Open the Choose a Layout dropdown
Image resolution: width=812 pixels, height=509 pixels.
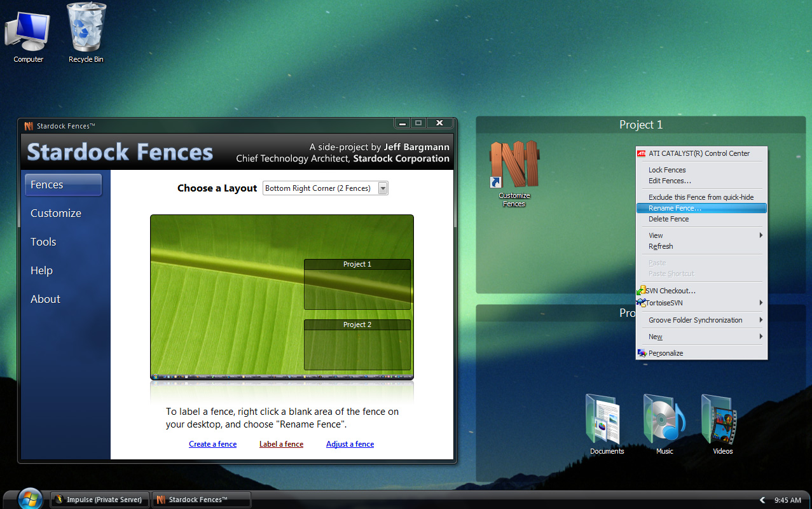pyautogui.click(x=325, y=188)
